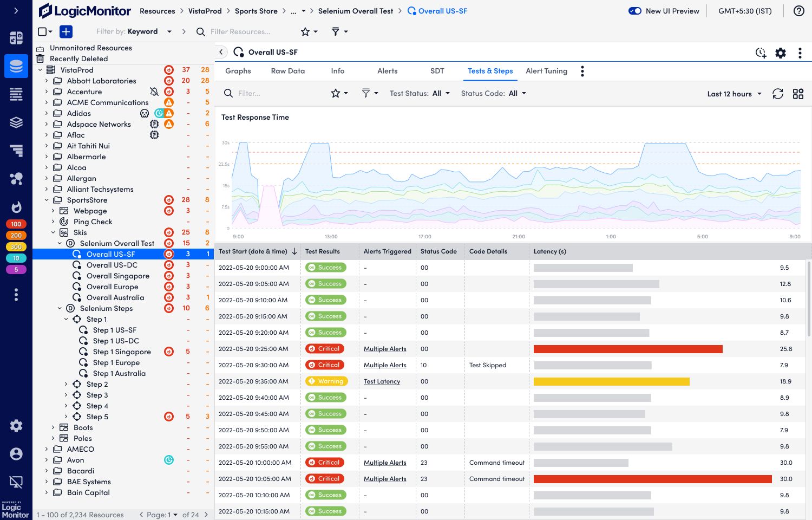This screenshot has width=812, height=520.
Task: Click the screen-off icon in sidebar
Action: [16, 482]
